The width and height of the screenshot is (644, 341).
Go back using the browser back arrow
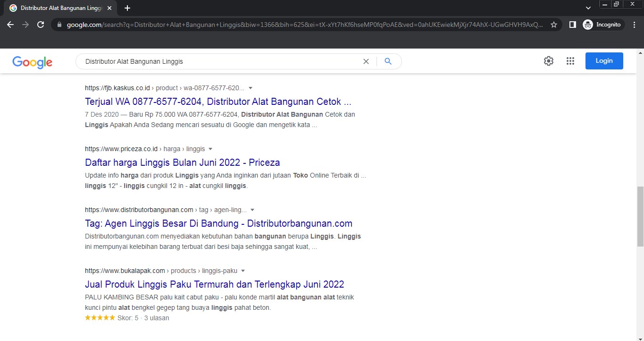coord(10,25)
